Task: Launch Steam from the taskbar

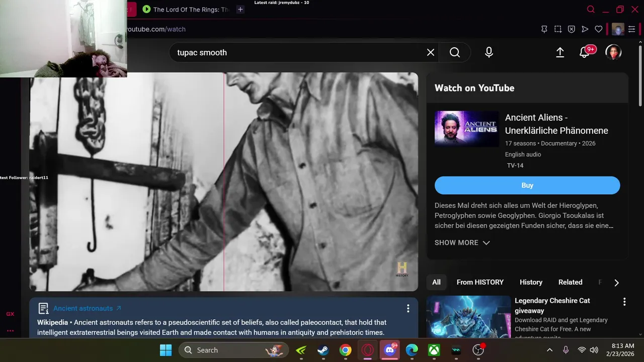Action: pos(323,350)
